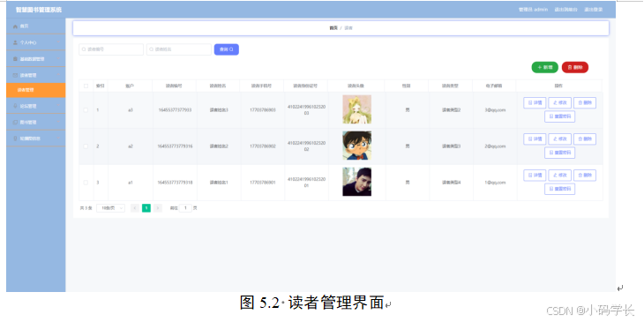Expand the 个人中心 sidebar menu
This screenshot has height=322, width=644.
36,42
